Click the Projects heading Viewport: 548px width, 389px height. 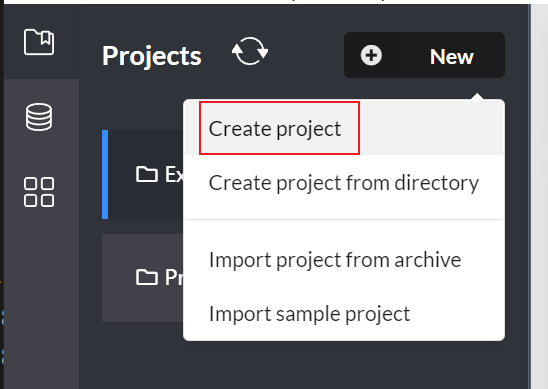pyautogui.click(x=152, y=56)
